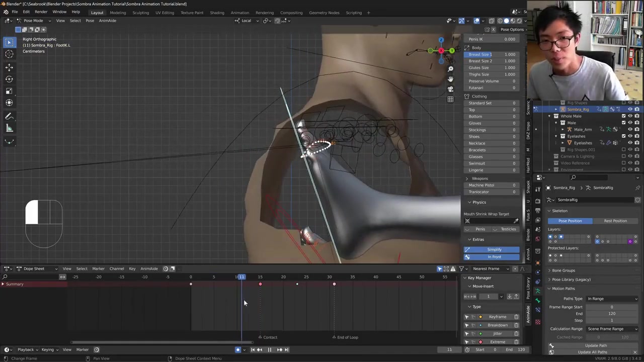Activate the Annotate tool
This screenshot has height=362, width=644.
[9, 117]
